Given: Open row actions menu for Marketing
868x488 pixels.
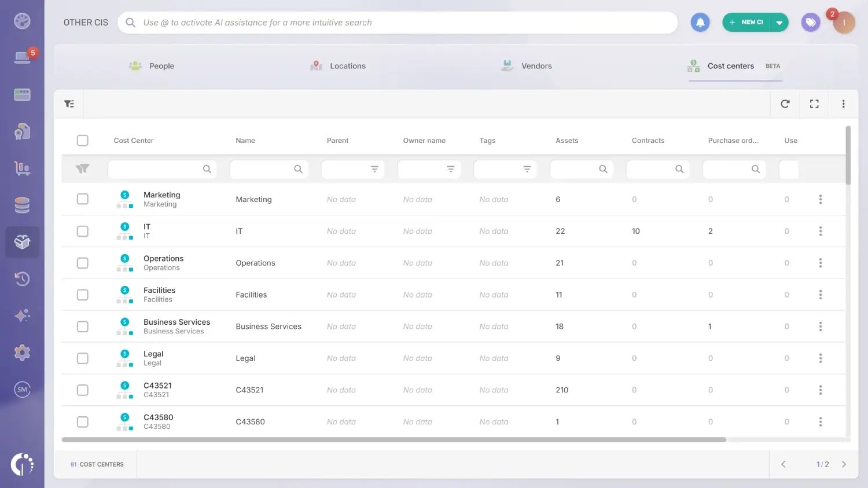Looking at the screenshot, I should (821, 199).
